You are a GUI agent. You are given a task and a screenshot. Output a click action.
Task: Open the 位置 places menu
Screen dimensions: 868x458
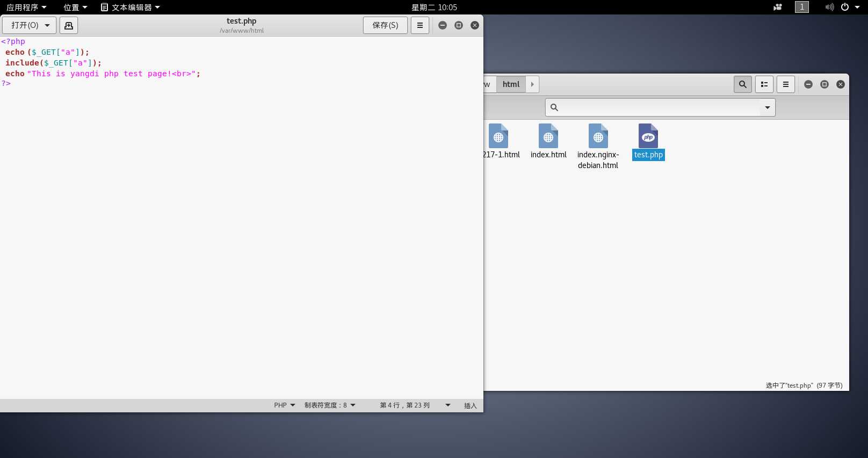pos(75,7)
